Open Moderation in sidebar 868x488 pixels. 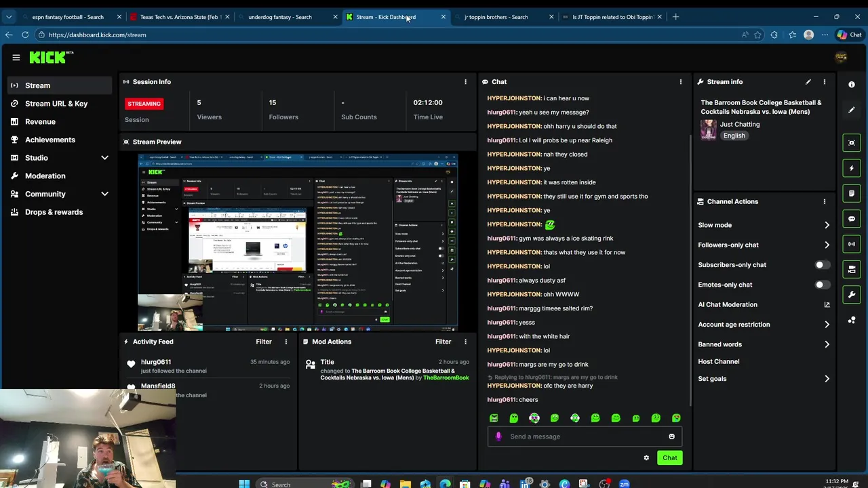[60, 176]
